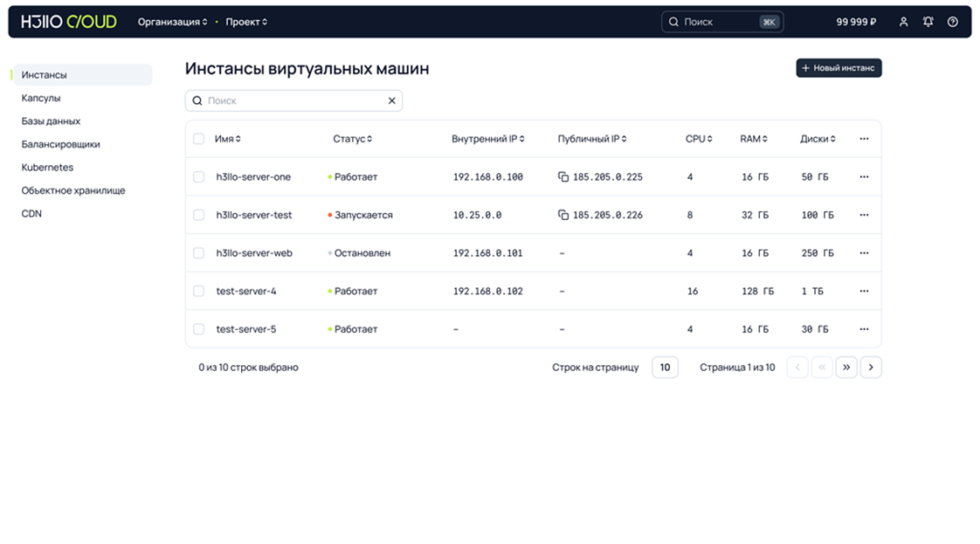The image size is (980, 544).
Task: Click the table search input field
Action: 288,100
